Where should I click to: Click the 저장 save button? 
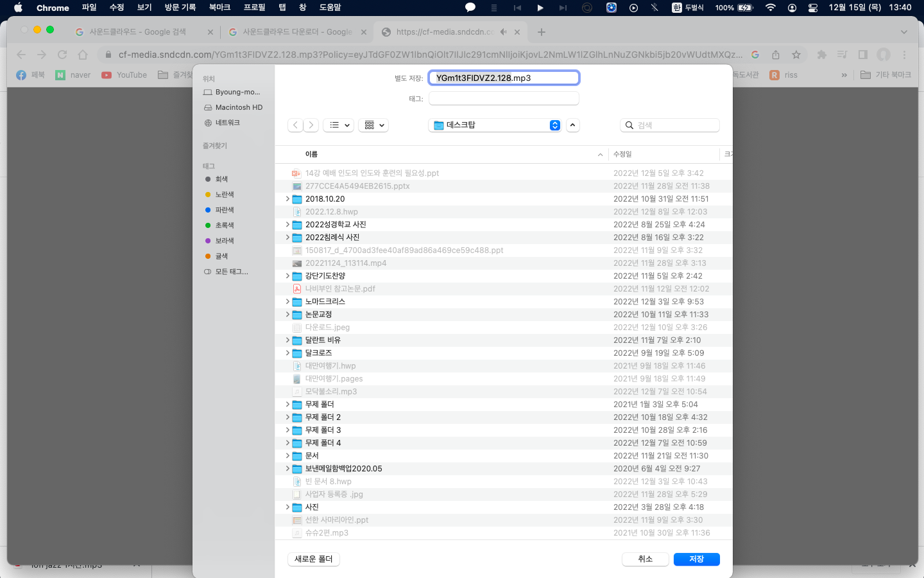tap(696, 559)
